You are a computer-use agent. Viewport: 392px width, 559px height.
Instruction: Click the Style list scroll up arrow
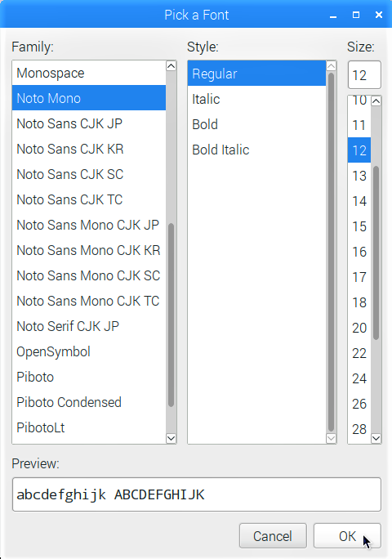coord(331,66)
